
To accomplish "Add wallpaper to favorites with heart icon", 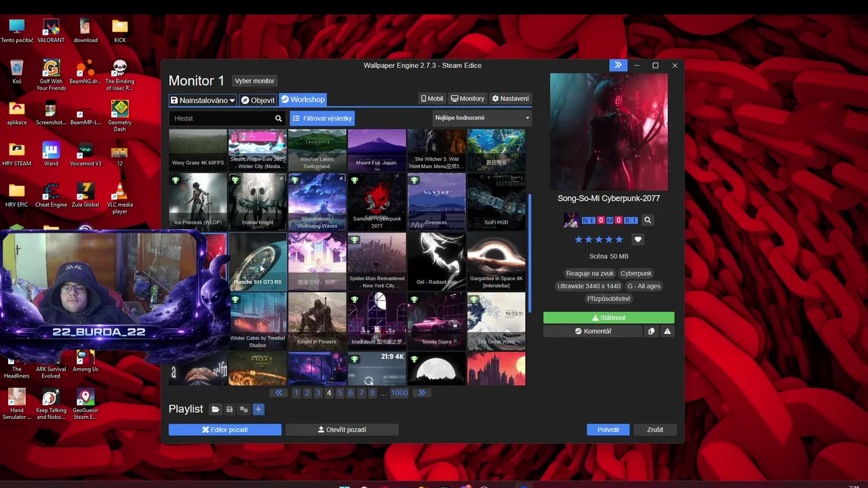I will pos(637,239).
